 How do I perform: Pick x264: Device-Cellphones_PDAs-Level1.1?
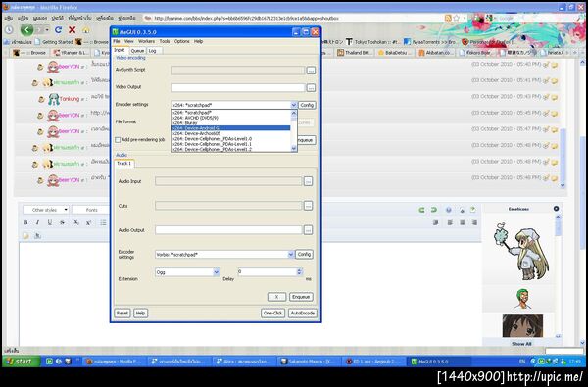click(230, 144)
